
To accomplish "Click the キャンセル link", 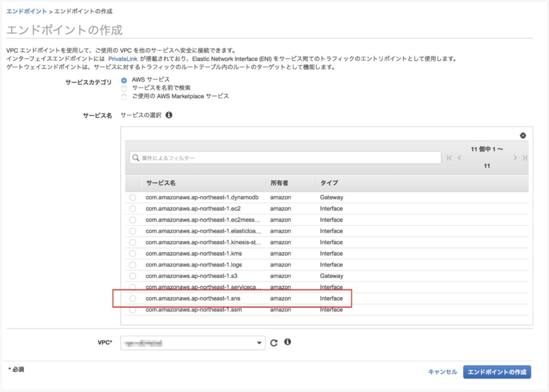I will click(x=442, y=372).
